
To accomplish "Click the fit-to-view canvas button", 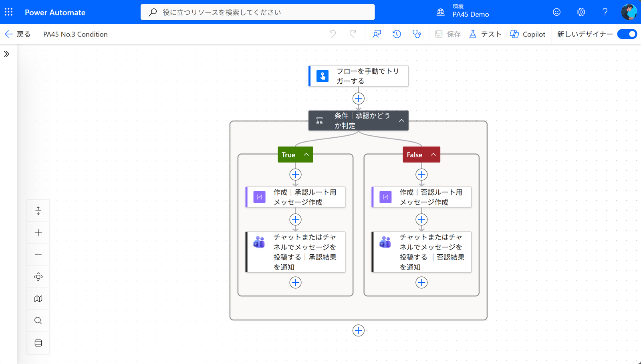I will (x=38, y=277).
